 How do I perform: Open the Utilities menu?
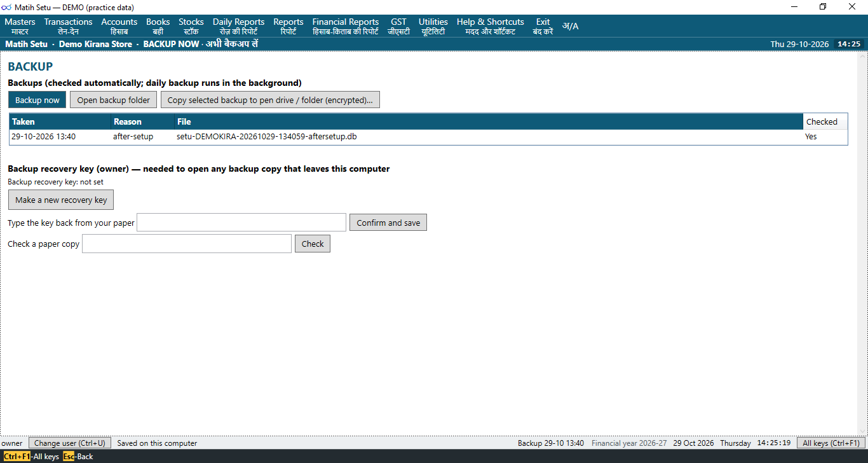[x=433, y=26]
